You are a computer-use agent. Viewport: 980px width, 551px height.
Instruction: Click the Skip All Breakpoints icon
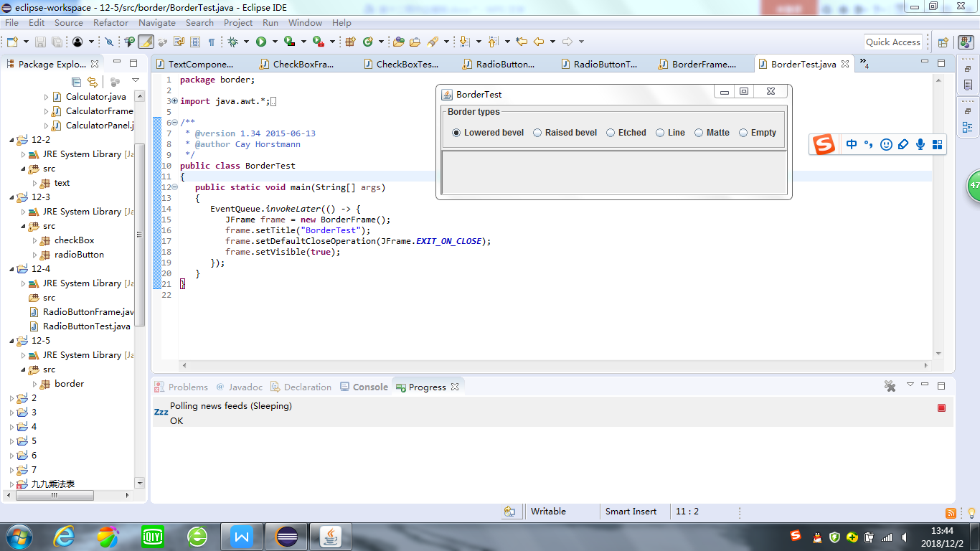tap(109, 42)
